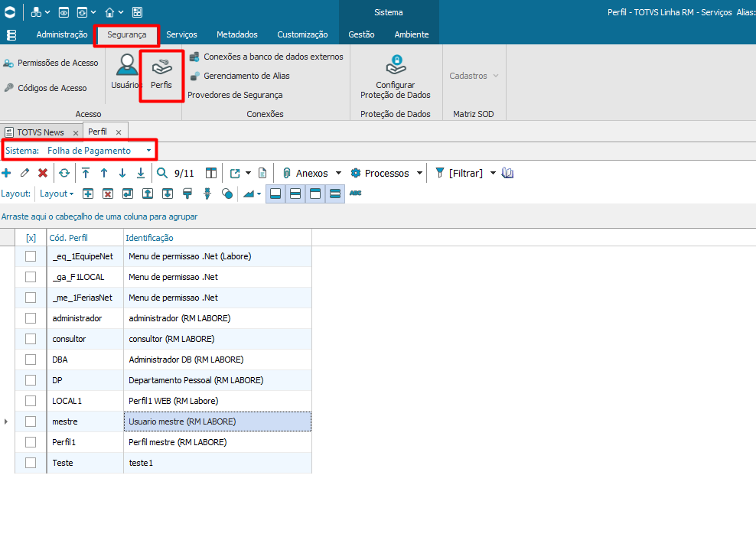Click the layout return-arrow box icon

pyautogui.click(x=128, y=194)
